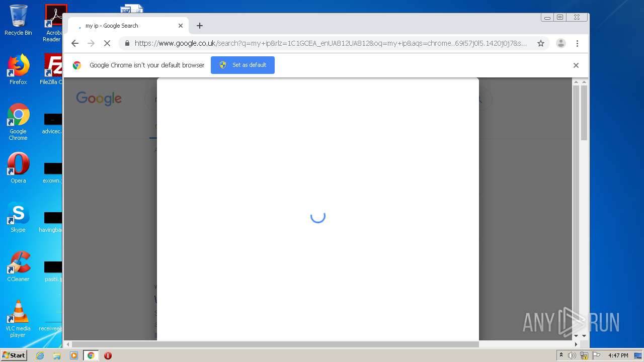This screenshot has width=644, height=362.
Task: Bookmark this page with the star icon
Action: 541,43
